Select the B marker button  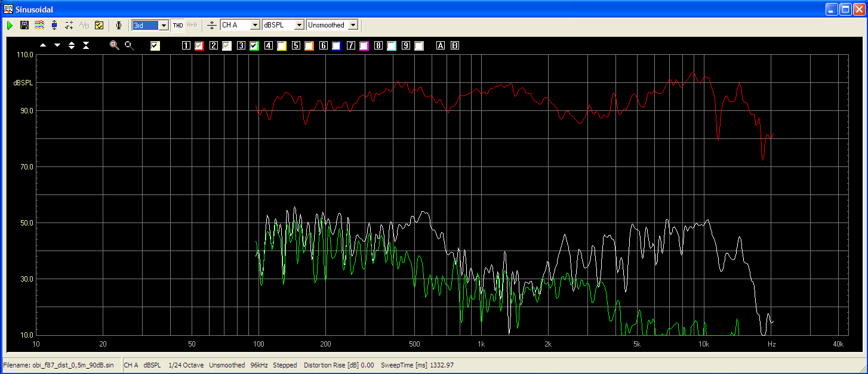tap(455, 46)
